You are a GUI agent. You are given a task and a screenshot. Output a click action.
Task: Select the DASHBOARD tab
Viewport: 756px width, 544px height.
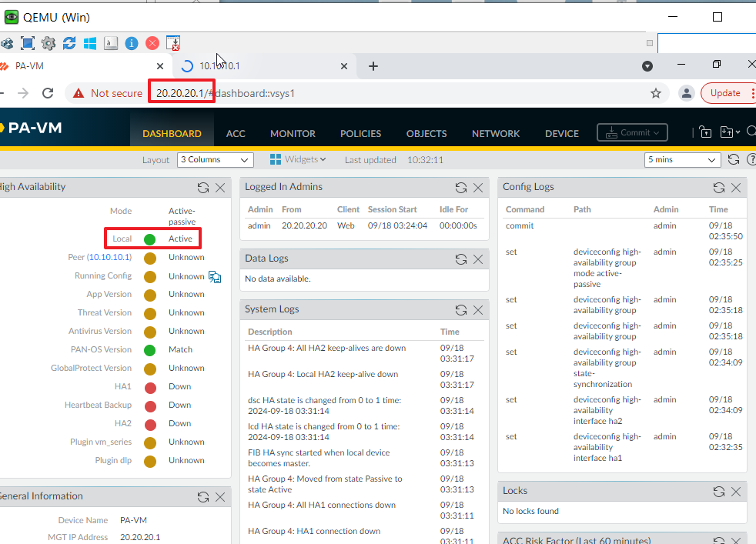tap(172, 133)
